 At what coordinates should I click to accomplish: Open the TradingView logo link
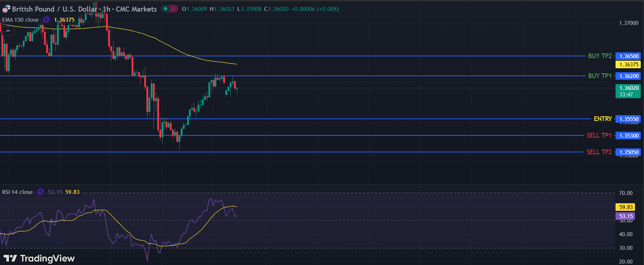coord(39,258)
